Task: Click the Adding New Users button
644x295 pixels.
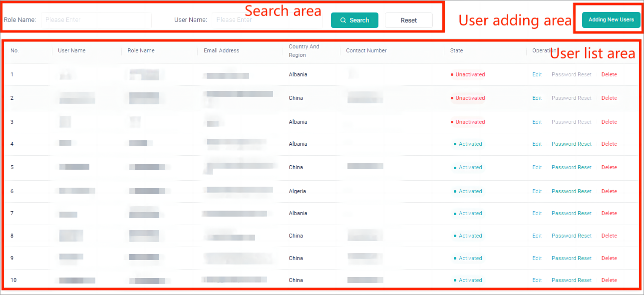Action: 611,20
